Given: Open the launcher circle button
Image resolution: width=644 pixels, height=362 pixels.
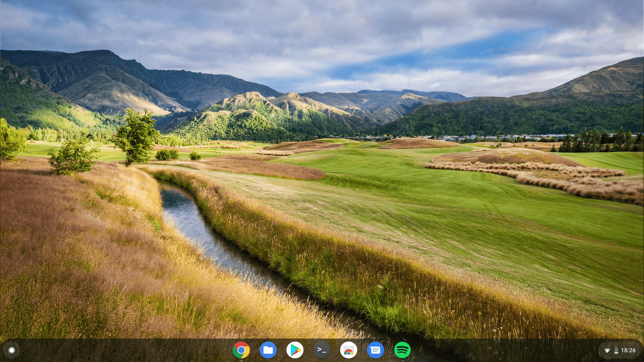Looking at the screenshot, I should tap(12, 350).
